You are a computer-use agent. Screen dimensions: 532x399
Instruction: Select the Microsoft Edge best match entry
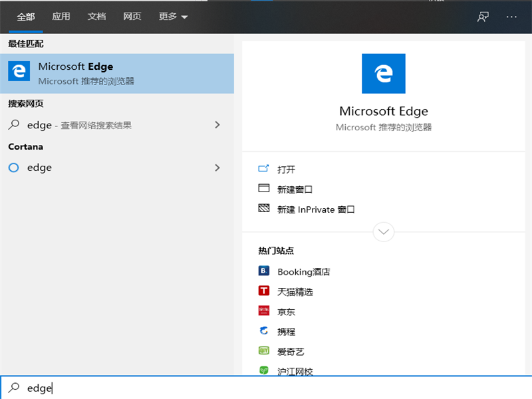coord(117,72)
